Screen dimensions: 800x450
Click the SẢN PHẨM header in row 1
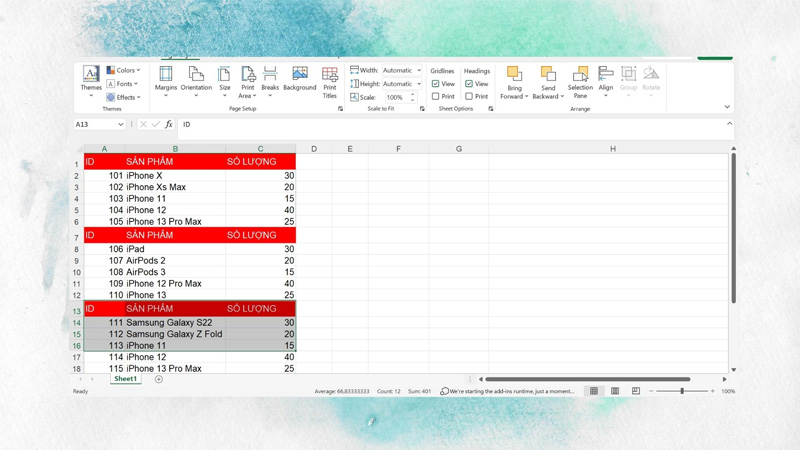tap(175, 162)
